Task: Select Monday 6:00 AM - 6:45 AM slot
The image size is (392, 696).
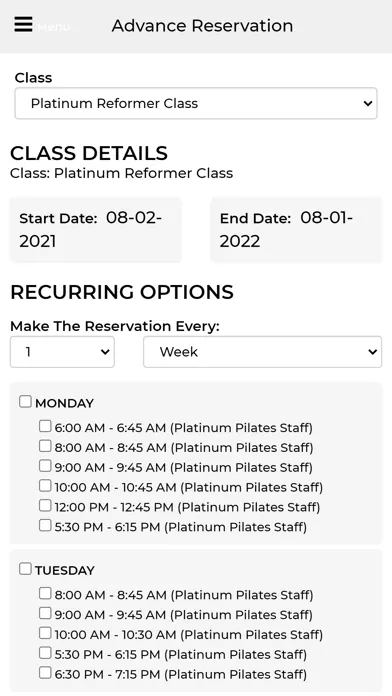Action: 45,426
